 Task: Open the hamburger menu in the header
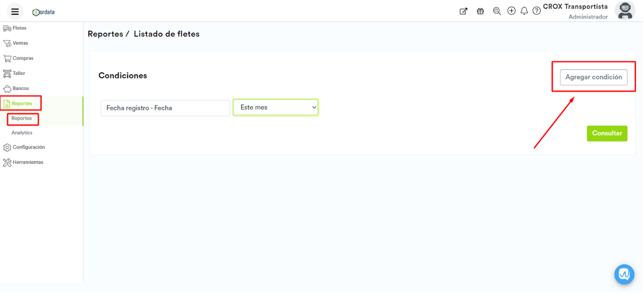(x=15, y=12)
